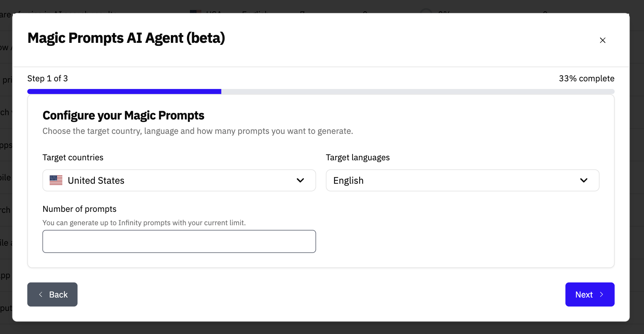Click the blue filled progress bar section
644x334 pixels.
(124, 92)
